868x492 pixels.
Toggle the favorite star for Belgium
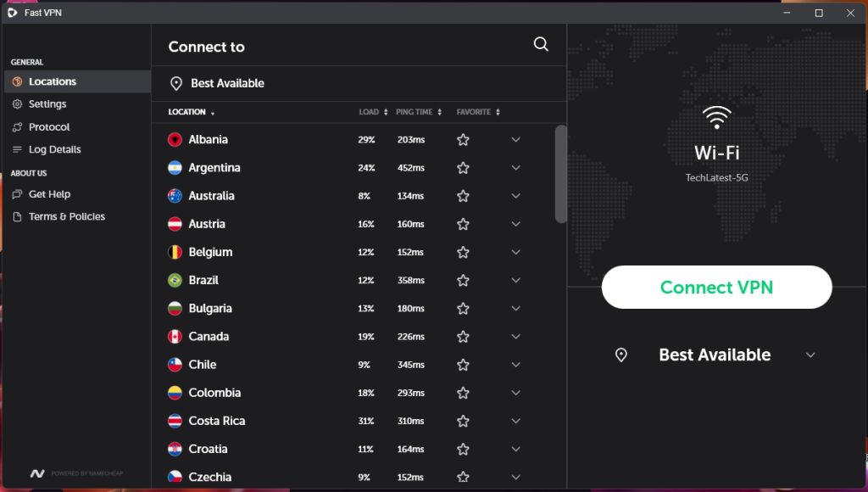[463, 252]
